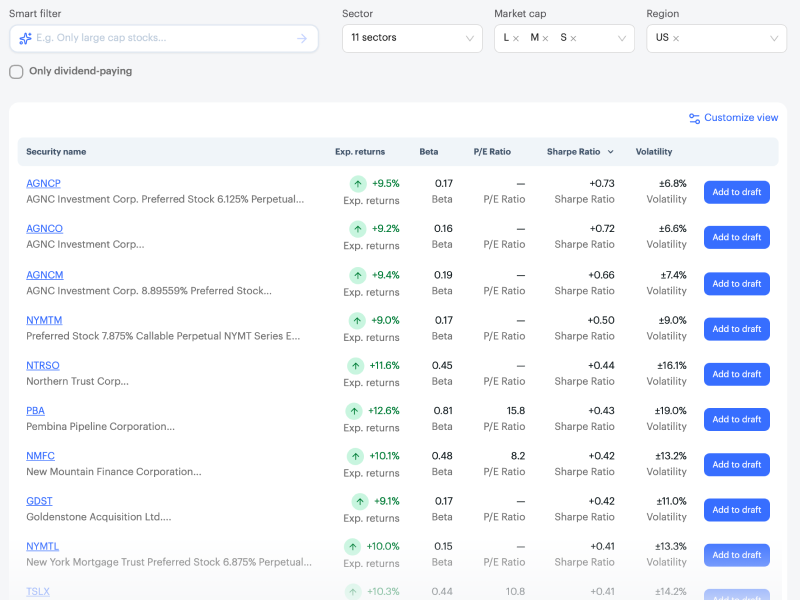The image size is (800, 600).
Task: Click Goldenstone Acquisition Ltd description text
Action: [98, 517]
